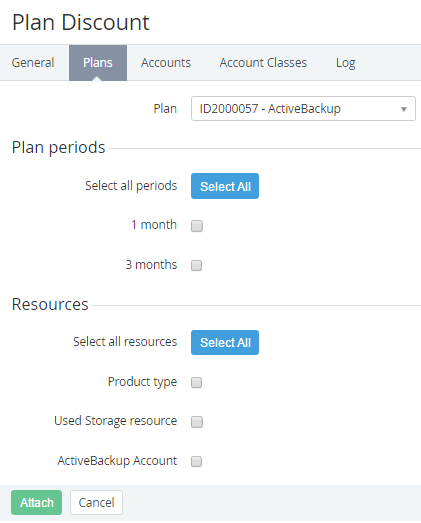421x523 pixels.
Task: Enable the 1 month checkbox
Action: tap(197, 226)
